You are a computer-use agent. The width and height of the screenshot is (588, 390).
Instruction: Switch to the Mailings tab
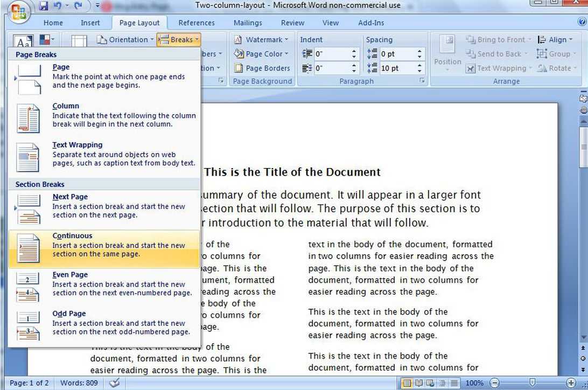[x=248, y=23]
